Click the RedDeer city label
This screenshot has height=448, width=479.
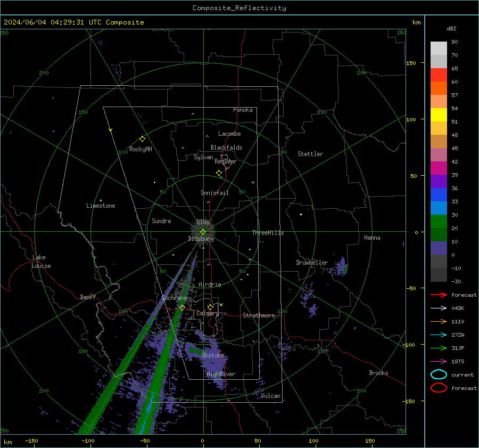(226, 161)
